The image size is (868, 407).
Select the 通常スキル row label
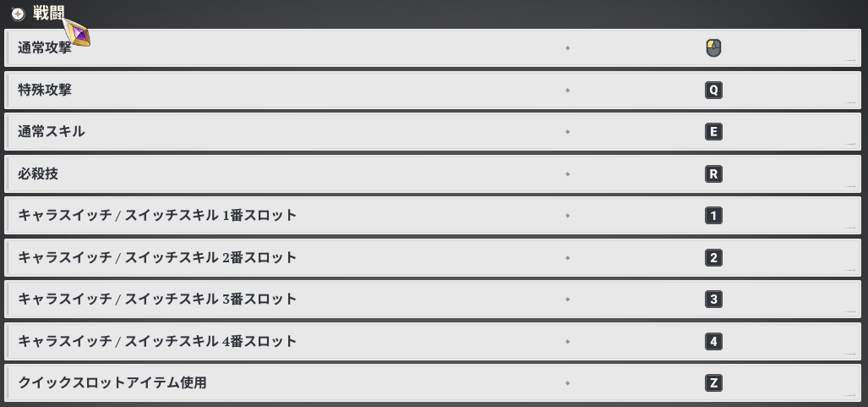point(52,132)
